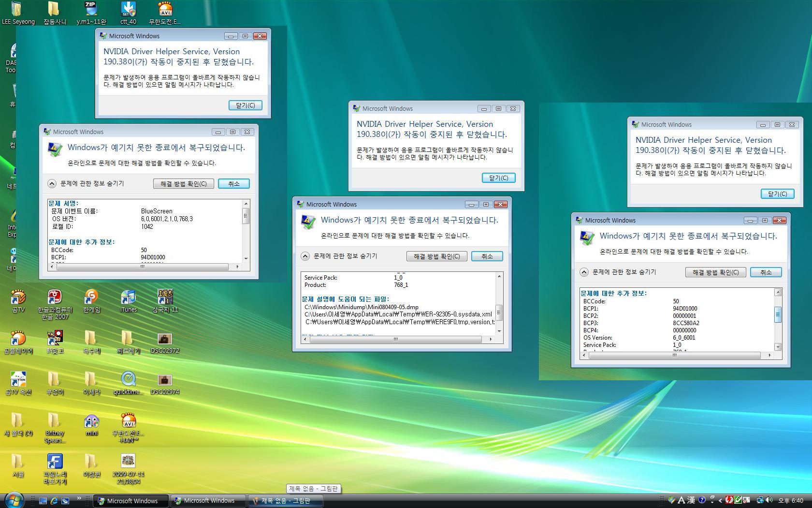Open the 新맞고 game icon
The height and width of the screenshot is (508, 812).
[55, 342]
